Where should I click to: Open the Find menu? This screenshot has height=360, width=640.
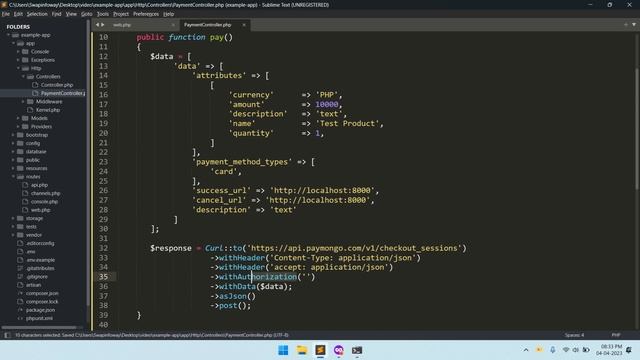pyautogui.click(x=56, y=14)
